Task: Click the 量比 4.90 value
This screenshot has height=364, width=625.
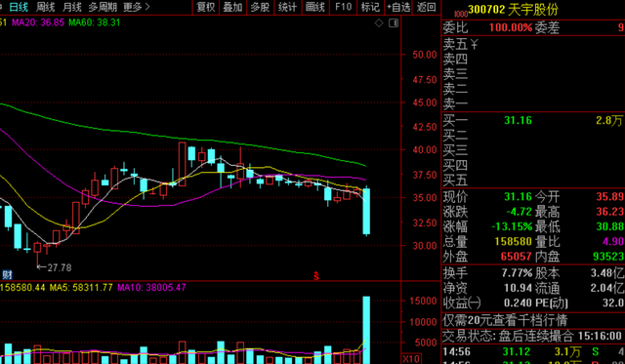Action: 613,241
